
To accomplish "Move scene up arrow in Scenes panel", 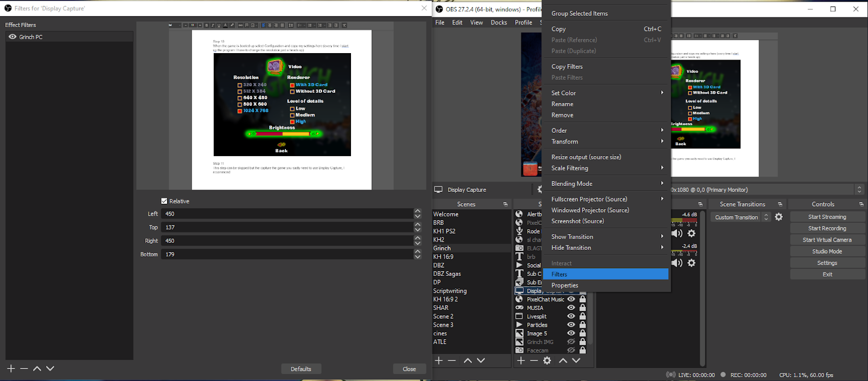I will (468, 360).
